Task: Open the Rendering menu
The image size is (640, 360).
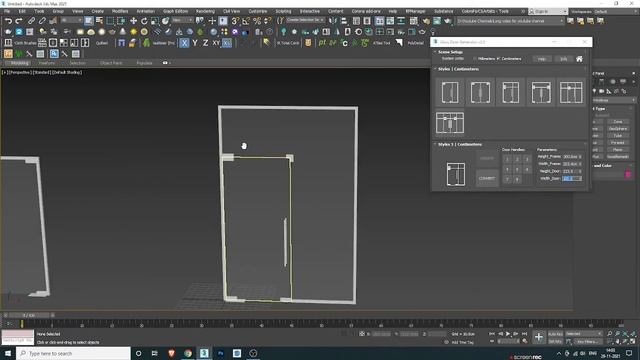Action: (205, 11)
